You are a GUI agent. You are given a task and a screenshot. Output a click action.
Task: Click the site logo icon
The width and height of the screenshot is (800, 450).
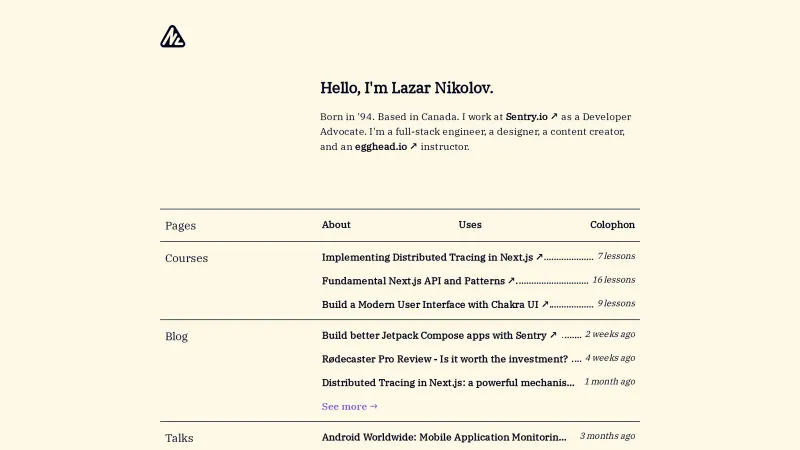173,37
